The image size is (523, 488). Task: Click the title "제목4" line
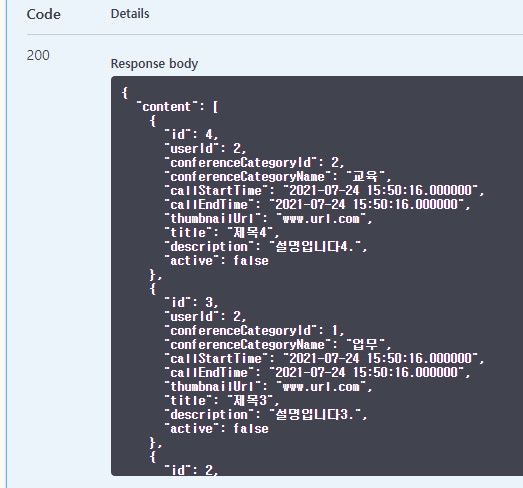(x=222, y=232)
